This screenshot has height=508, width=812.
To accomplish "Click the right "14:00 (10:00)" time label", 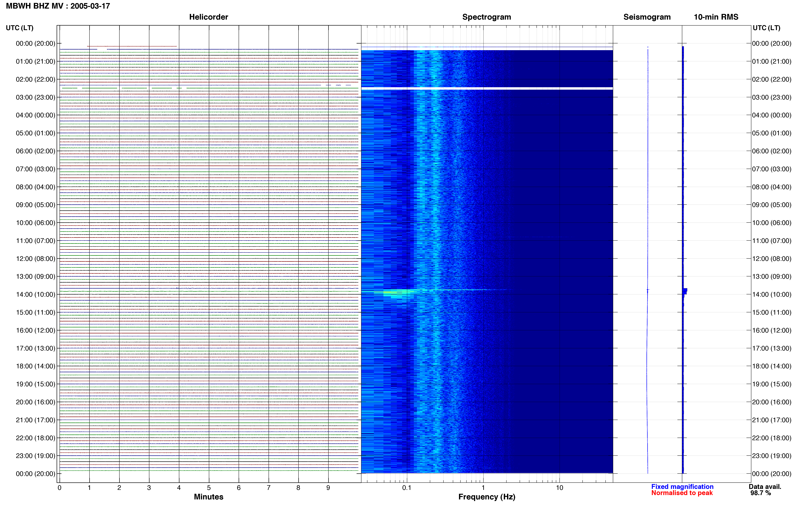I will tap(772, 294).
